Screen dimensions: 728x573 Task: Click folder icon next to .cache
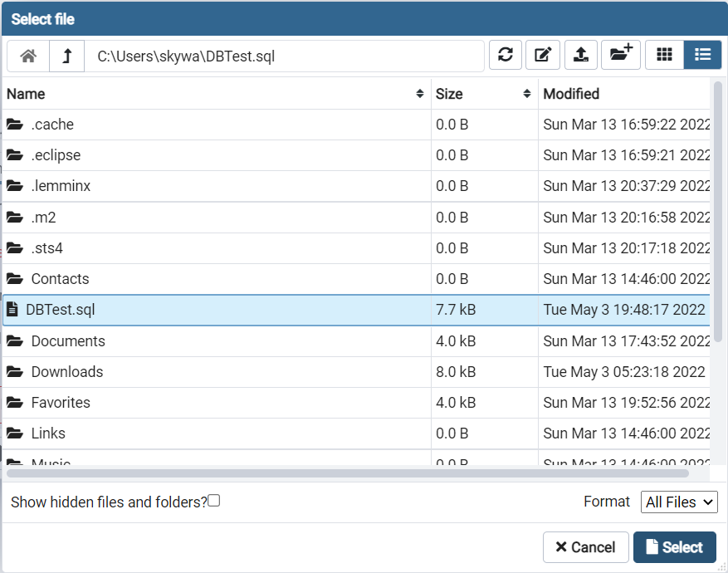point(15,124)
